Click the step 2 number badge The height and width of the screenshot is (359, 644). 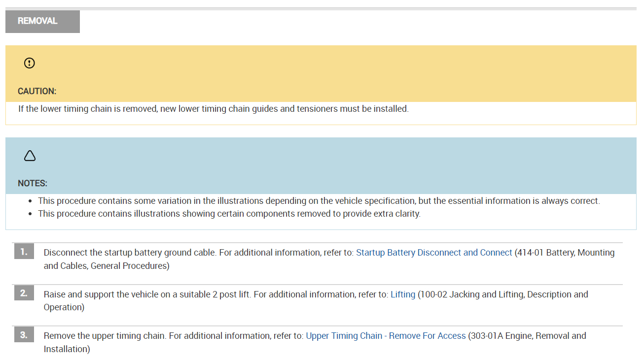click(x=24, y=294)
